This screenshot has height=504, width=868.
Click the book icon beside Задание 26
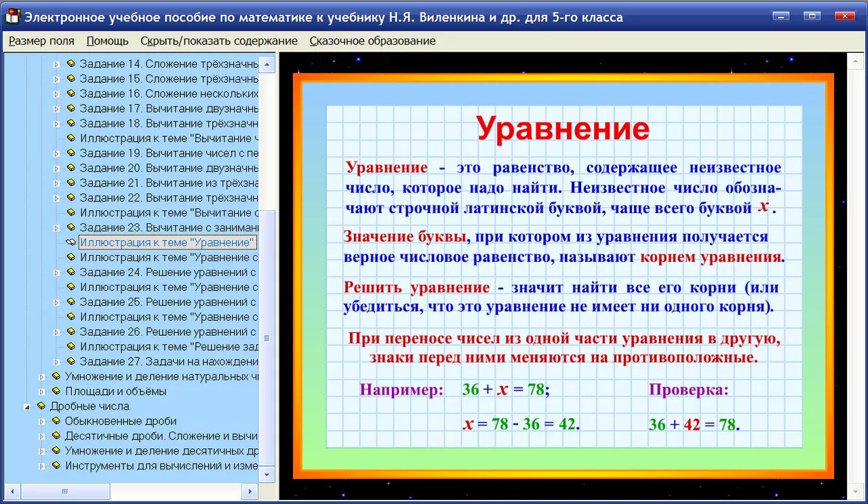click(x=71, y=332)
